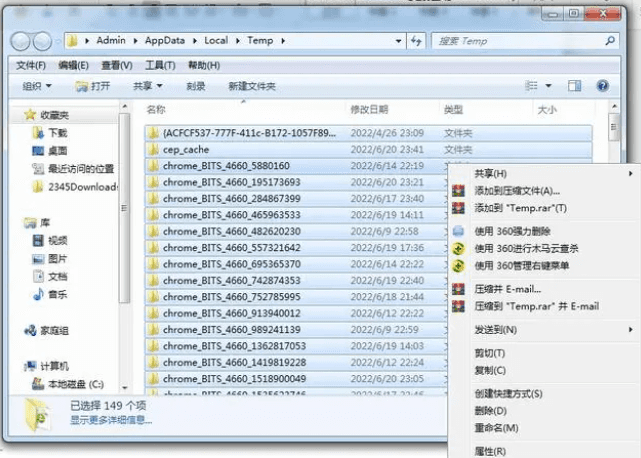This screenshot has height=458, width=641.
Task: Choose Copy (C) in the context menu
Action: point(490,370)
